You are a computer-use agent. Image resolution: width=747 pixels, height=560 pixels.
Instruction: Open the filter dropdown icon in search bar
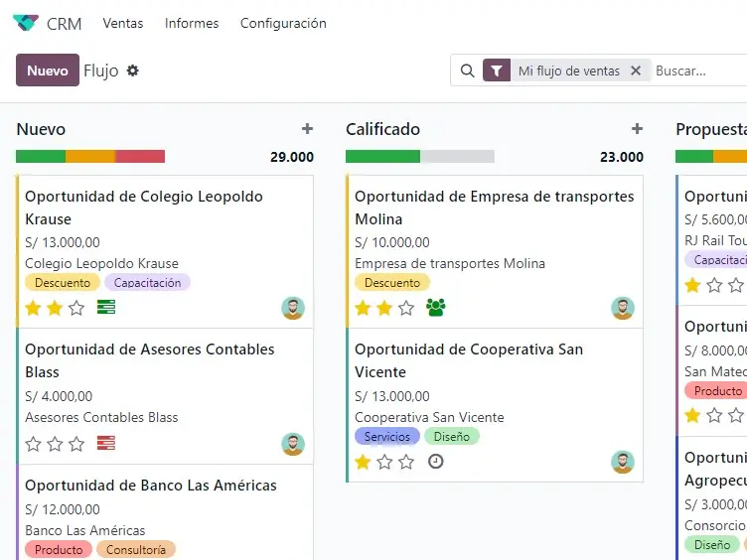click(x=497, y=70)
